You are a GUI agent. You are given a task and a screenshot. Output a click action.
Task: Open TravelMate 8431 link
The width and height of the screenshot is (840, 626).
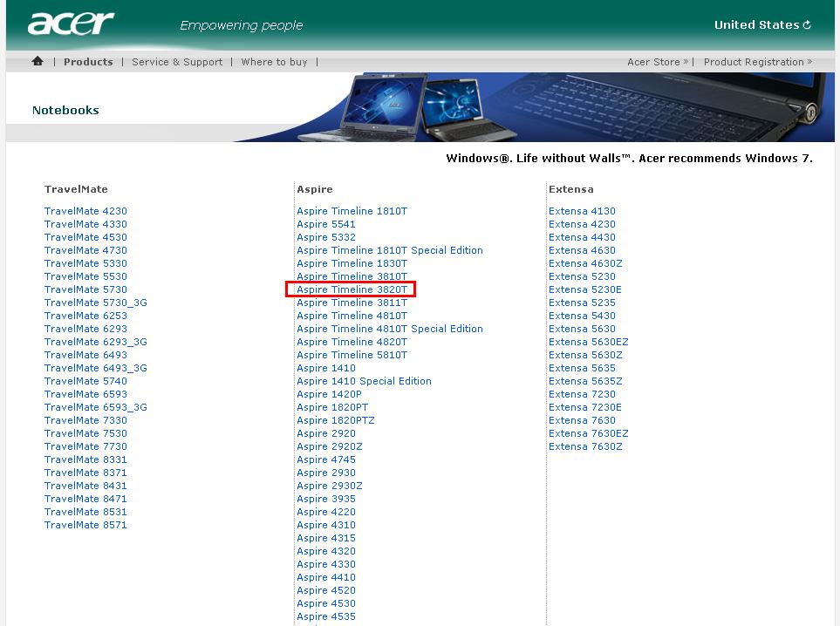coord(85,486)
